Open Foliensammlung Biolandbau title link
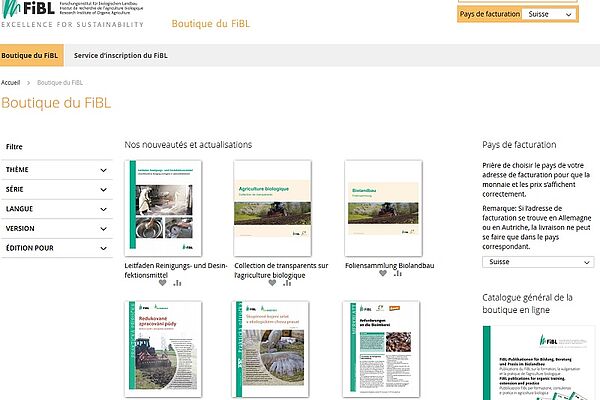This screenshot has height=400, width=600. tap(390, 265)
